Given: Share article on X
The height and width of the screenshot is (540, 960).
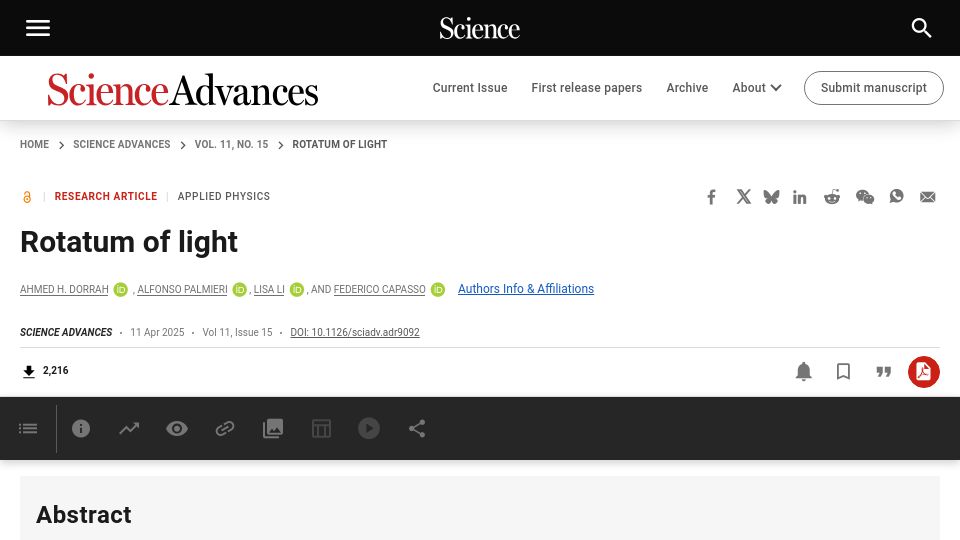Looking at the screenshot, I should click(743, 197).
